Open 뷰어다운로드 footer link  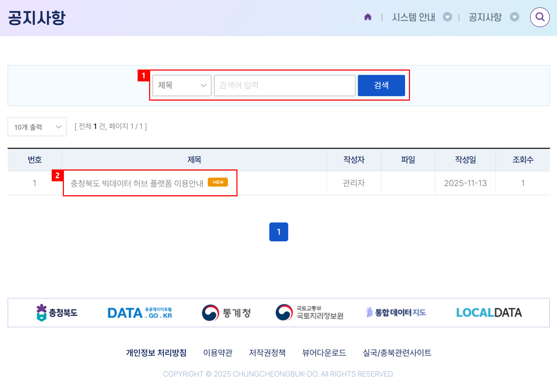(x=324, y=353)
